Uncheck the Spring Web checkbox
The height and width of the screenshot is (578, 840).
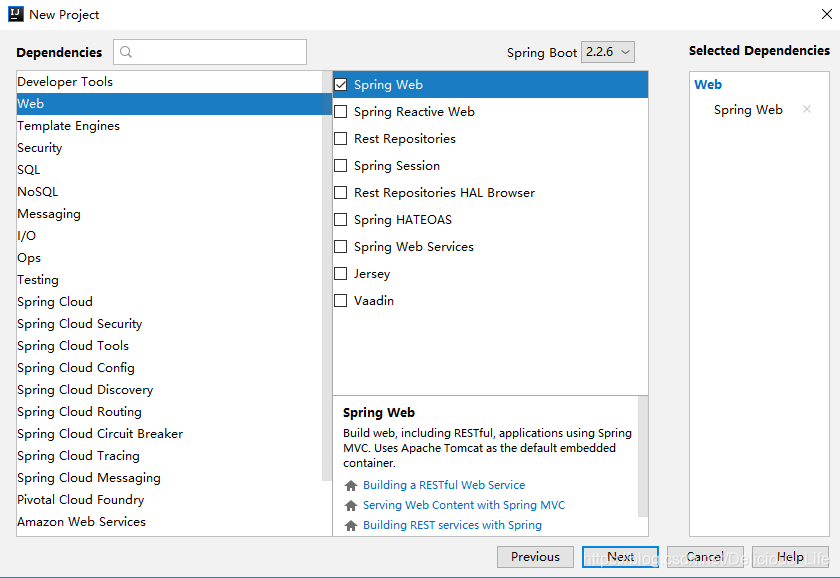[341, 85]
